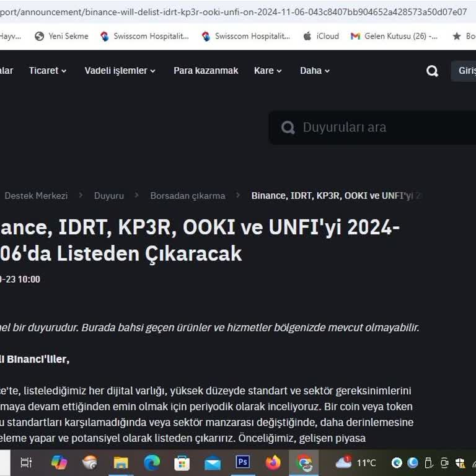Click the publication timestamp 10:00
This screenshot has height=476, width=476.
29,280
